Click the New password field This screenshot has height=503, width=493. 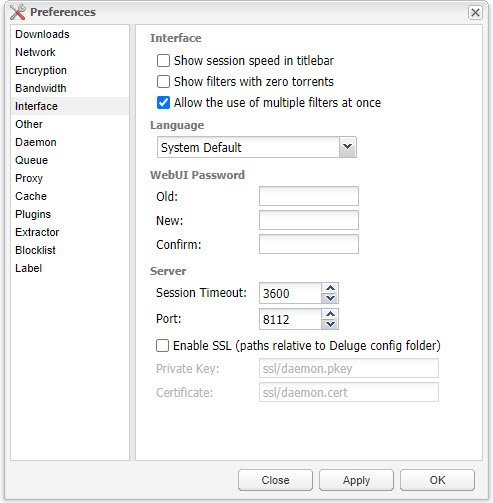[309, 220]
